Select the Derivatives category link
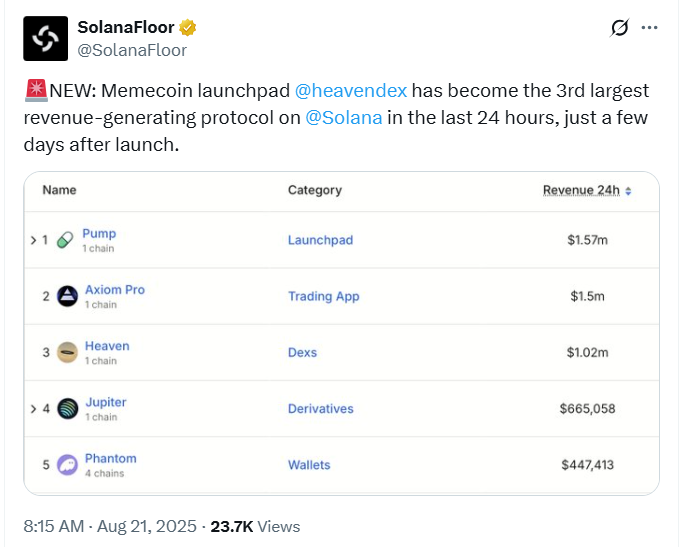 tap(320, 408)
